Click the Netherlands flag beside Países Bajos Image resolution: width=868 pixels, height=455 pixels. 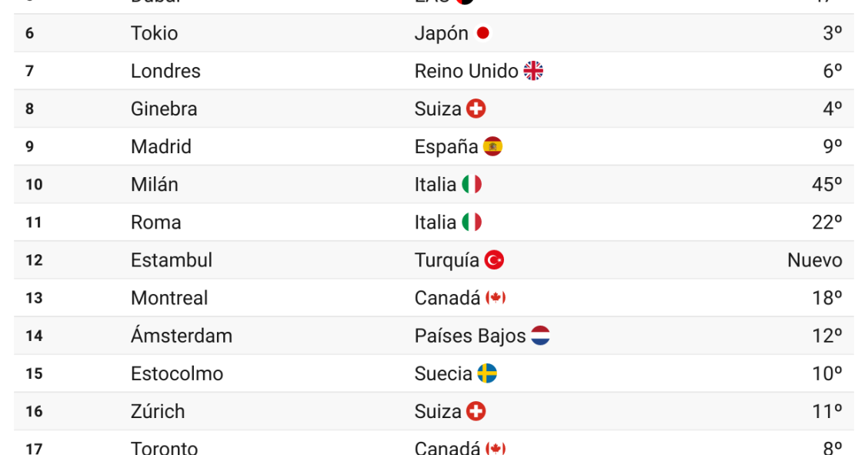coord(540,336)
